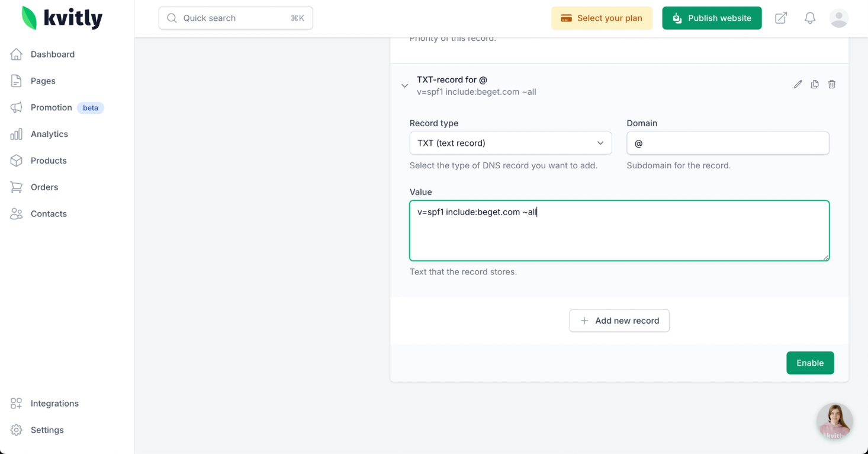868x454 pixels.
Task: Open the Analytics section
Action: (x=49, y=134)
